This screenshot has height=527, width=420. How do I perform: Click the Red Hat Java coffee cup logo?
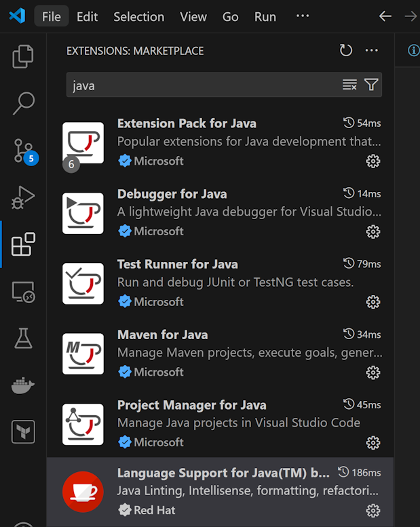[x=83, y=492]
